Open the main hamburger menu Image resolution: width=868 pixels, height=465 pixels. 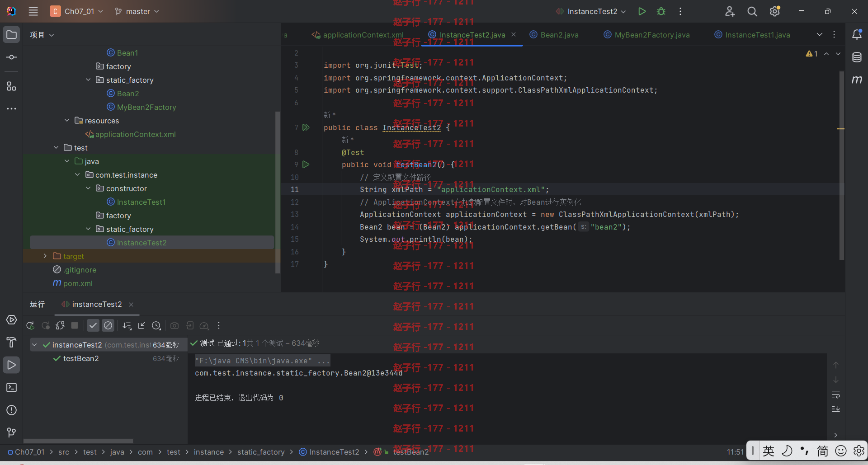pyautogui.click(x=33, y=11)
